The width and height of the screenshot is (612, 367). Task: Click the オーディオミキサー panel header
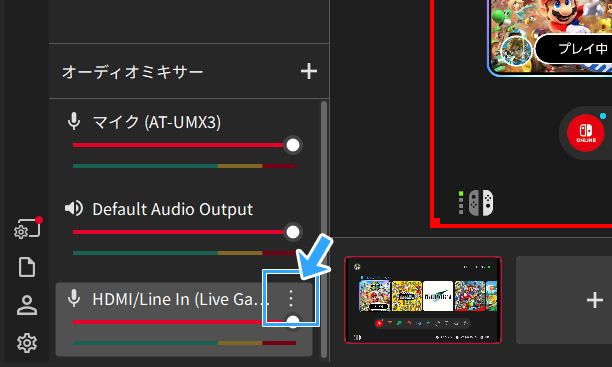133,71
